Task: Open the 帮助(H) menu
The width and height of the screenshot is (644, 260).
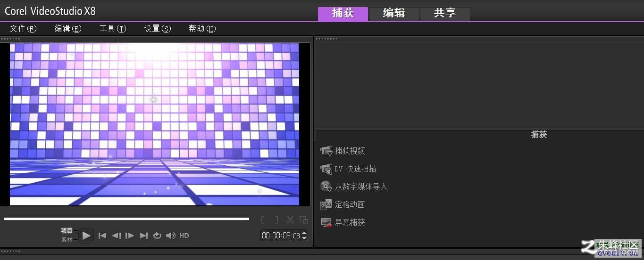Action: point(202,29)
